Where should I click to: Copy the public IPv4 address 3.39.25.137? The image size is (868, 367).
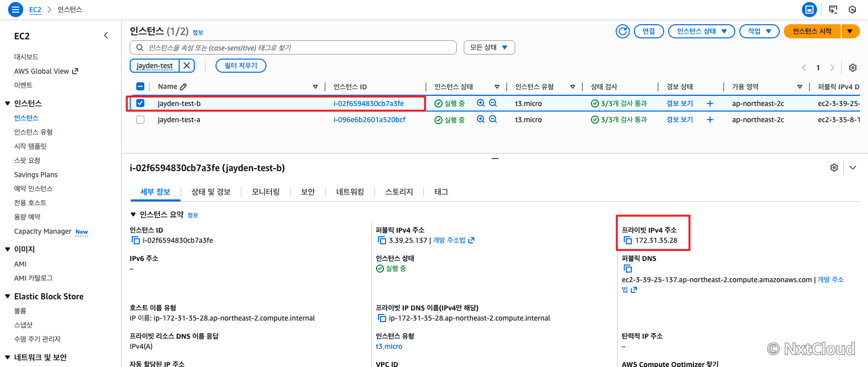(x=382, y=240)
